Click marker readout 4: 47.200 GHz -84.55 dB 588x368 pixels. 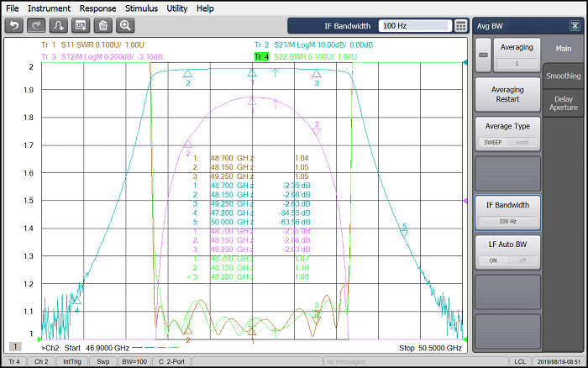pyautogui.click(x=252, y=213)
